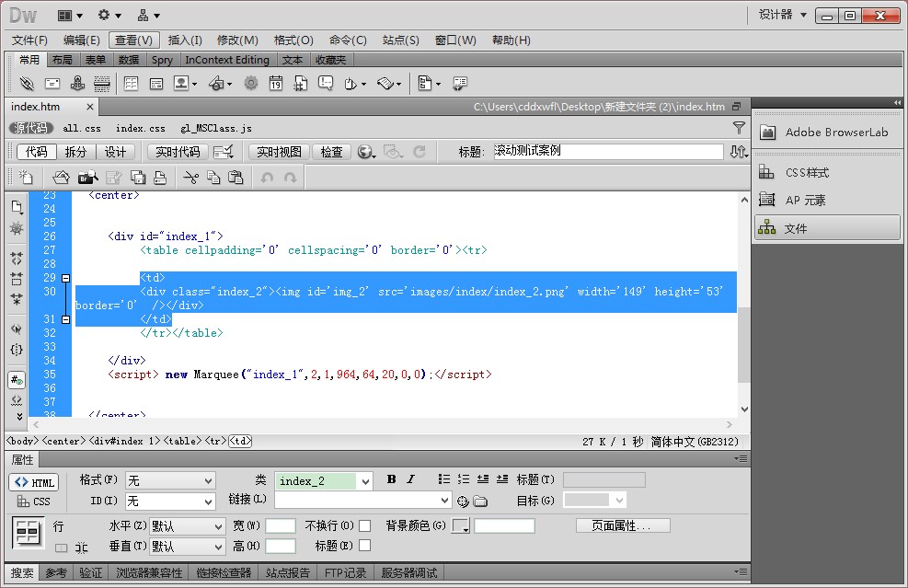Click the Preview in Browser globe icon

tap(366, 152)
